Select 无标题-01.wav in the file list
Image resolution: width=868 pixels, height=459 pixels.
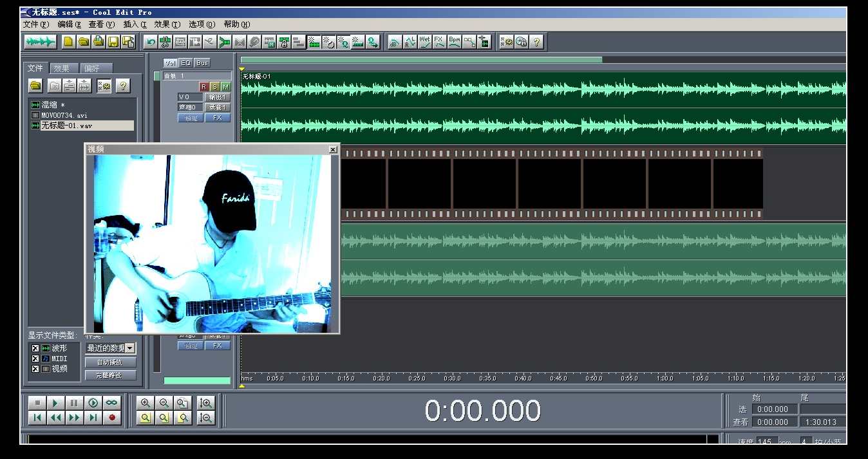coord(82,126)
